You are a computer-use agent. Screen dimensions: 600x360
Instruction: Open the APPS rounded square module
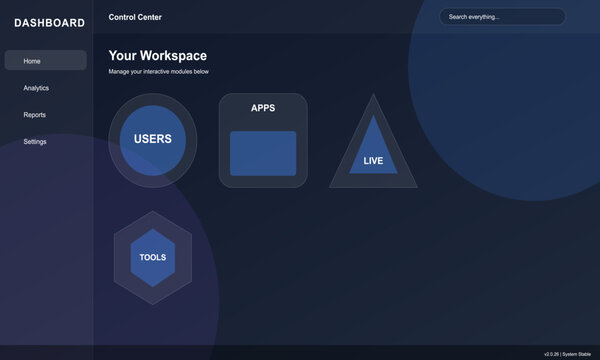[x=263, y=140]
